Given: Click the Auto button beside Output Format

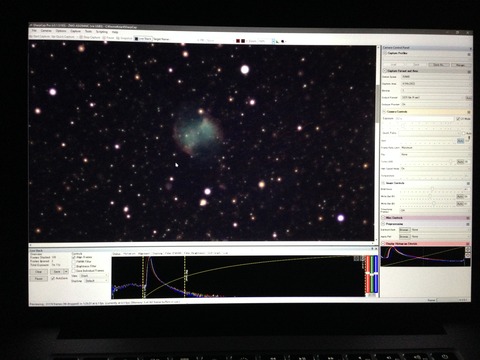Looking at the screenshot, I should pos(468,98).
